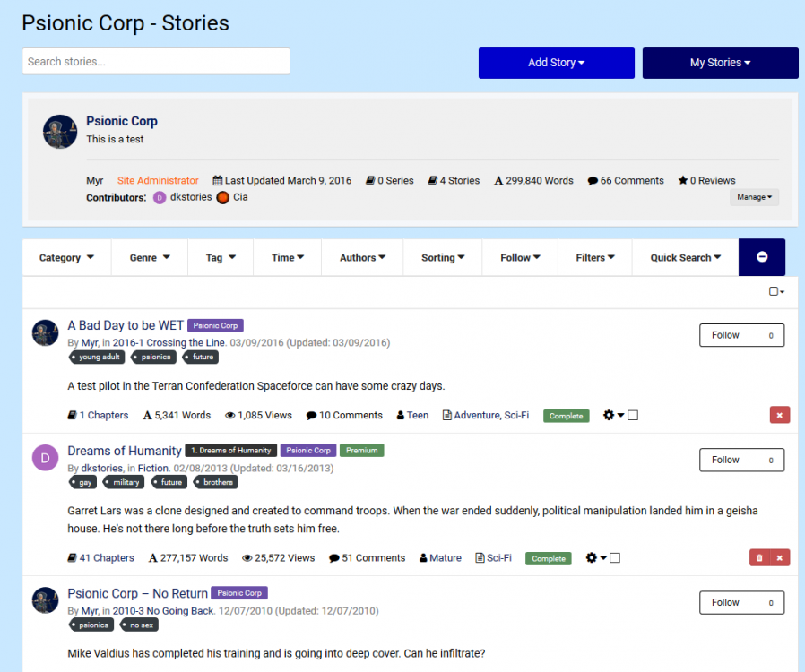
Task: Open the My Stories dropdown
Action: [720, 63]
